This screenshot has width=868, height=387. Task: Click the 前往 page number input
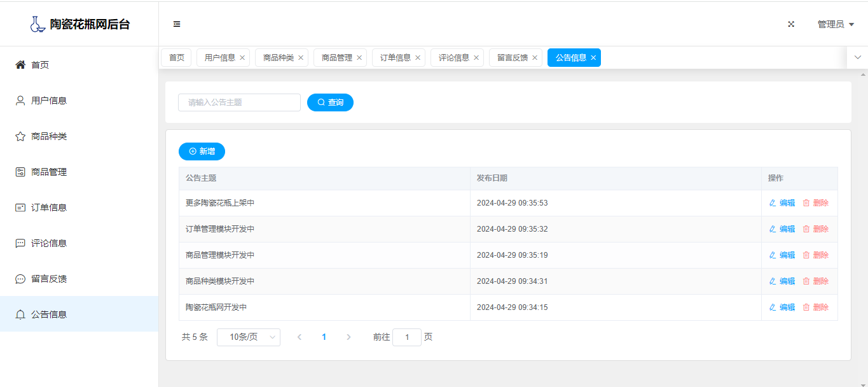coord(406,337)
